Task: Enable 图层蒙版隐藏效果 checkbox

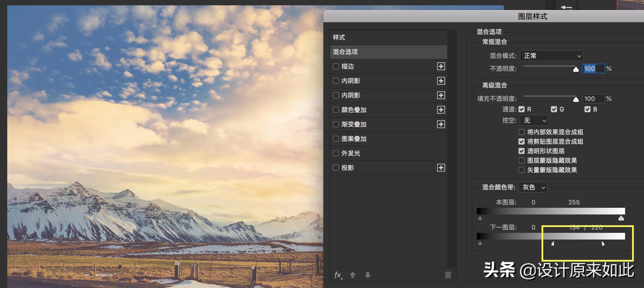Action: coord(521,160)
